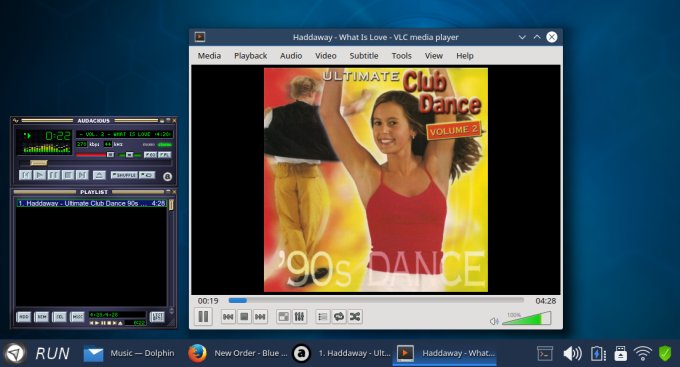Click Audacious play button
680x367 pixels.
[x=39, y=175]
